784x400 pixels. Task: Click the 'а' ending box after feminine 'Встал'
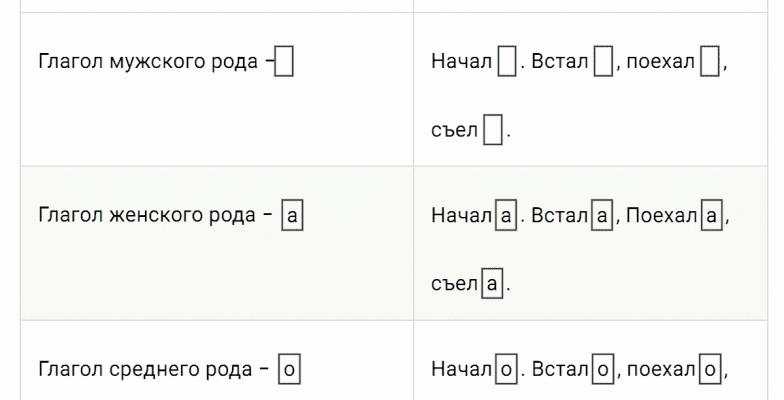click(x=602, y=216)
